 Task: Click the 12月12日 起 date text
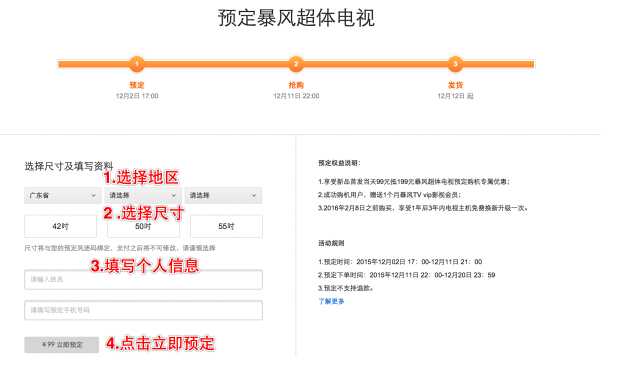coord(456,96)
